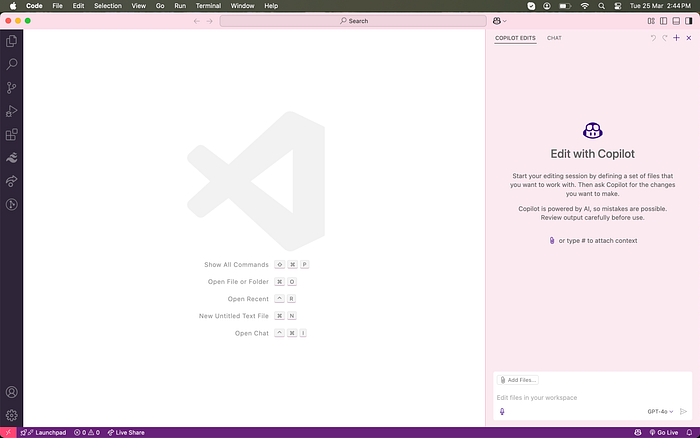This screenshot has width=700, height=438.
Task: Open the Run and Debug view
Action: [x=12, y=111]
